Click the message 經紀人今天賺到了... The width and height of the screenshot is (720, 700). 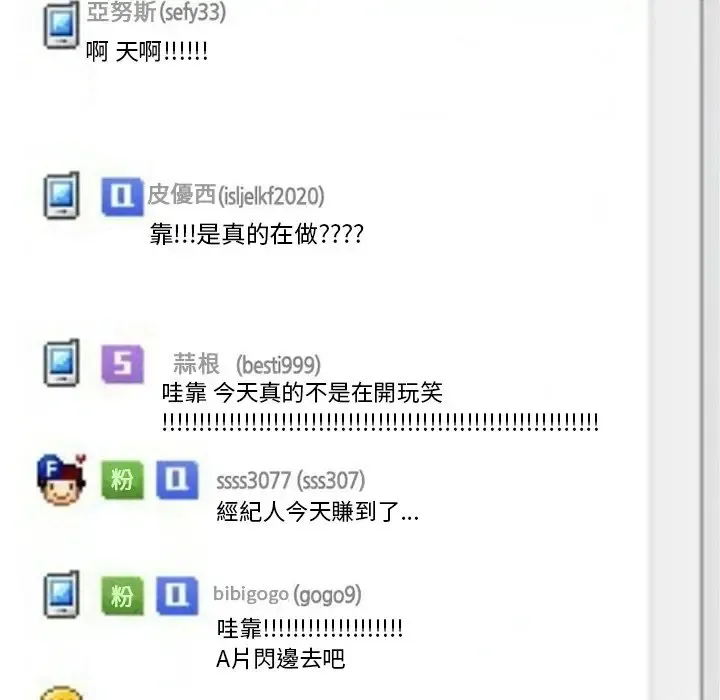[317, 511]
